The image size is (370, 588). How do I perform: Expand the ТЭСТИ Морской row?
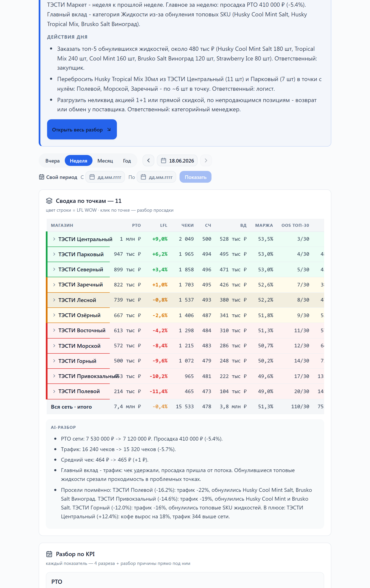pos(54,346)
